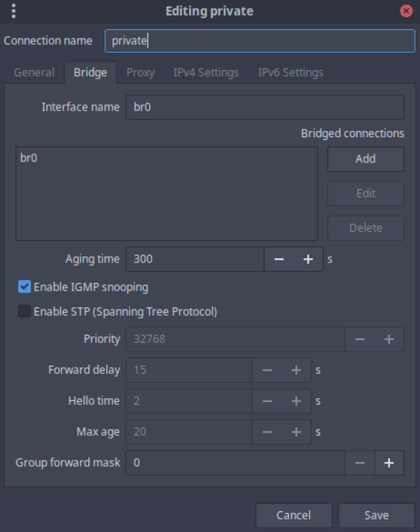This screenshot has height=532, width=420.
Task: Decrease Group forward mask value
Action: pyautogui.click(x=360, y=463)
